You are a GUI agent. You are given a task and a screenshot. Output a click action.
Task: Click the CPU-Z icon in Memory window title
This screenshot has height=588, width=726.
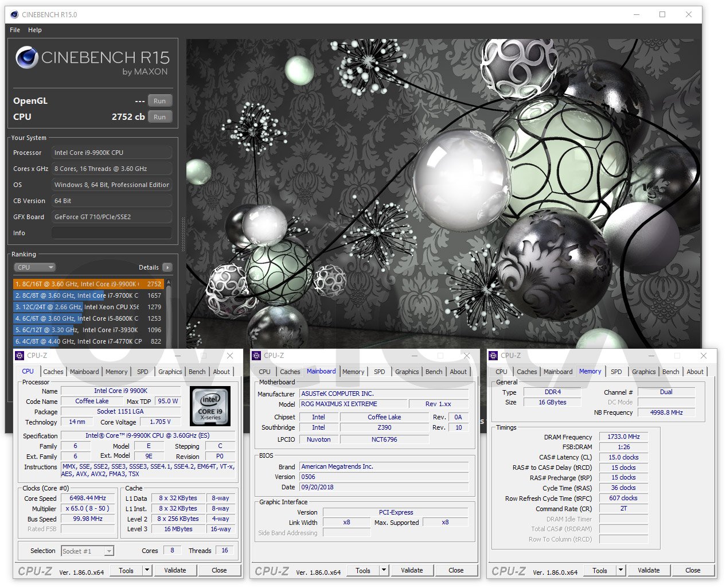[493, 356]
